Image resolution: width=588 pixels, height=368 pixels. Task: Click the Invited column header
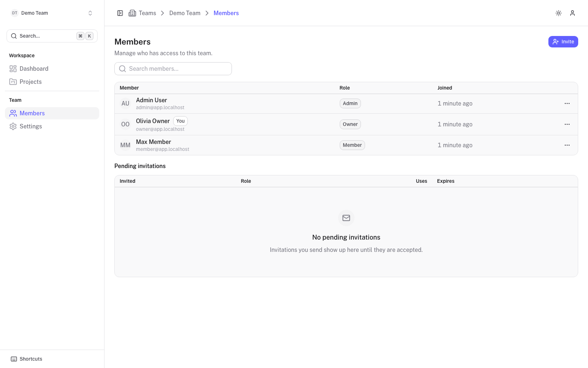(x=127, y=181)
